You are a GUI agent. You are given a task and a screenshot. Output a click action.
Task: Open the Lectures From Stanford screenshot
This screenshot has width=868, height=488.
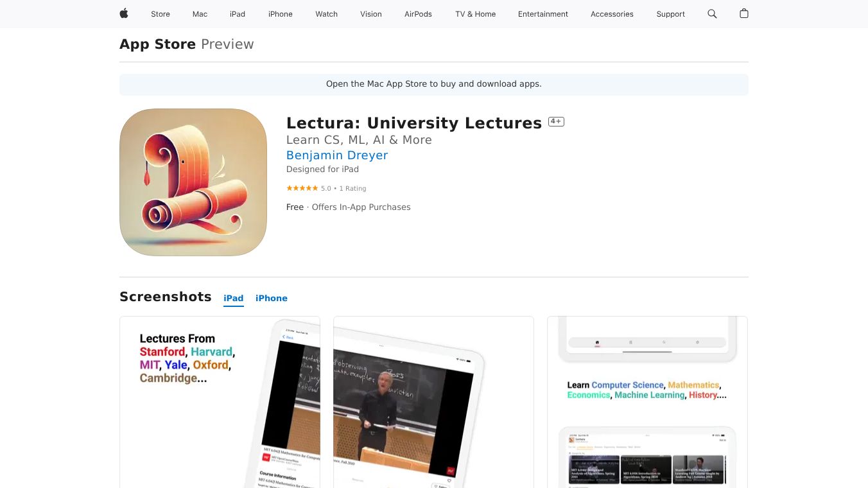220,402
